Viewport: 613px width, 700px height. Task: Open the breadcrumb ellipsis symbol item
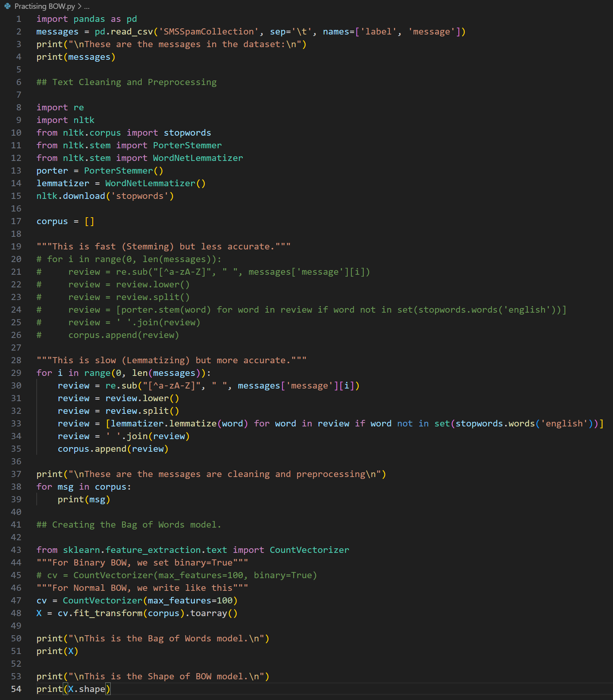point(87,6)
